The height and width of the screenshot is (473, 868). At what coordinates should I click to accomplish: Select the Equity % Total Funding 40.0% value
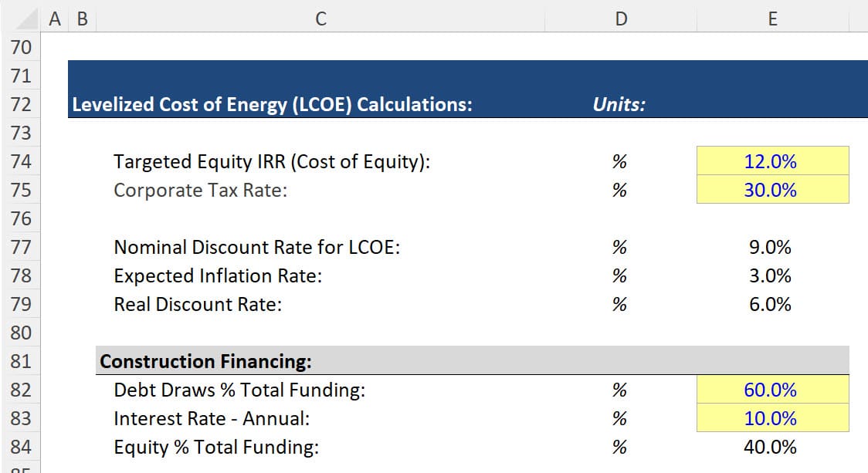tap(772, 446)
